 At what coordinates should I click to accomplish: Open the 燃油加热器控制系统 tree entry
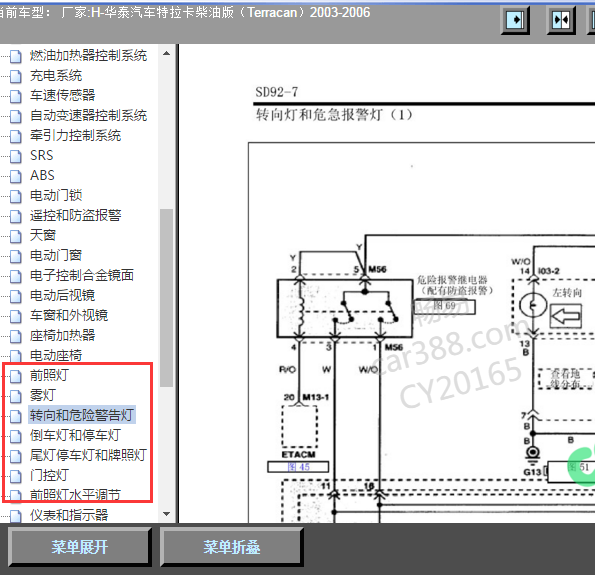tap(88, 55)
